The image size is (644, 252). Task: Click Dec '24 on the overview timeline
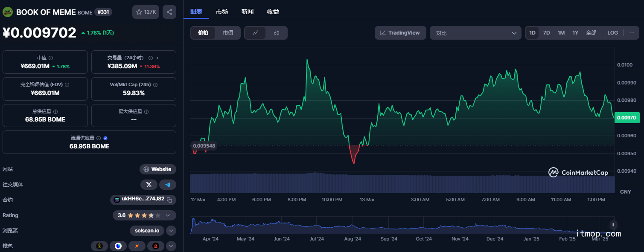tap(495, 239)
